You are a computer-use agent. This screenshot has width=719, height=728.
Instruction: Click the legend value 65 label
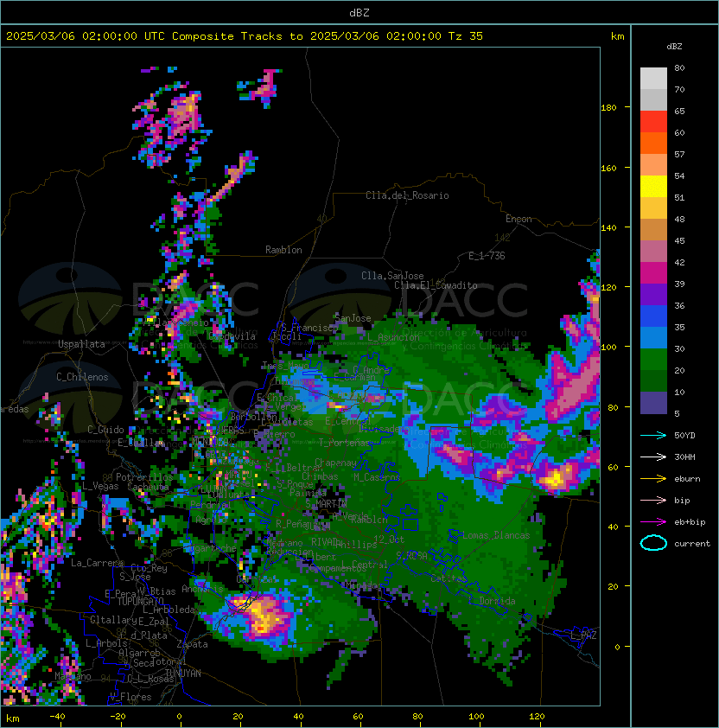coord(679,111)
